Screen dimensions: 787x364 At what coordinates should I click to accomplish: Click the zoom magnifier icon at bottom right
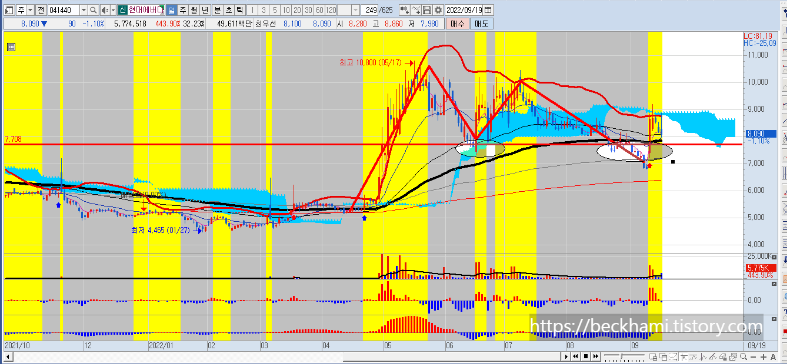(x=743, y=357)
